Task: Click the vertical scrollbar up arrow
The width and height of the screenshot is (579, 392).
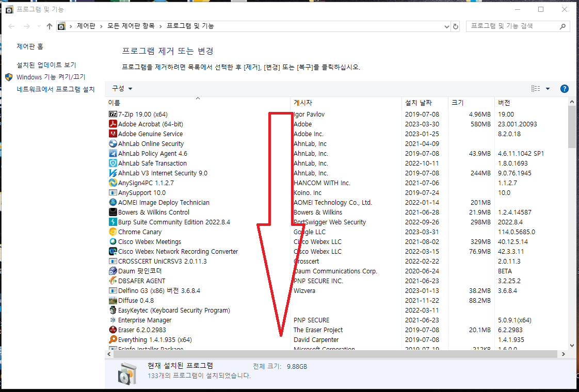Action: (x=572, y=102)
